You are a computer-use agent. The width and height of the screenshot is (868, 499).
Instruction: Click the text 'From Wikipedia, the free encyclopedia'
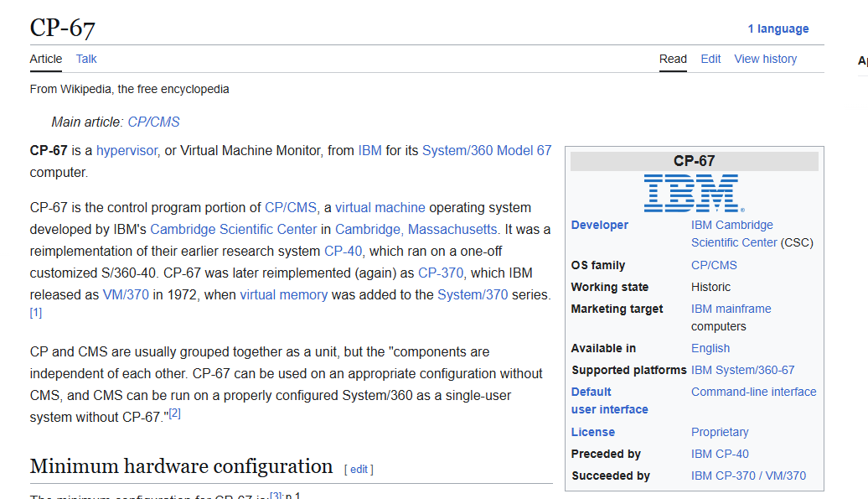click(130, 89)
